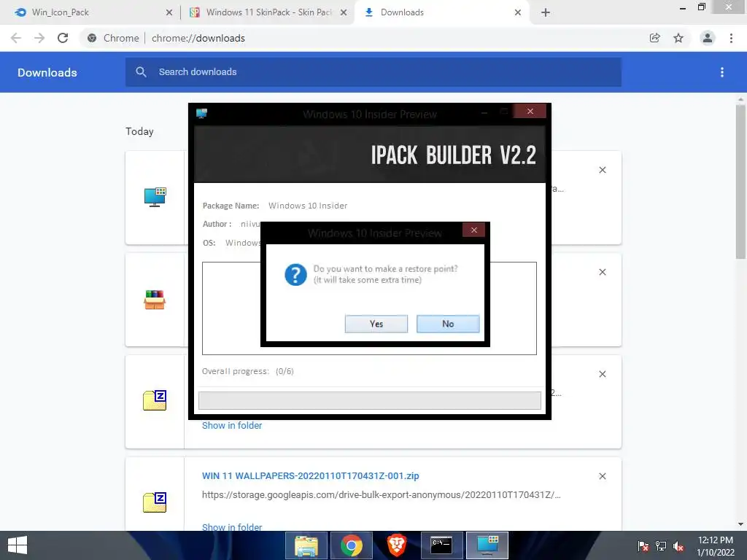Image resolution: width=747 pixels, height=560 pixels.
Task: Open the WIN 11 WALLPAPERS zip file link
Action: (x=311, y=475)
